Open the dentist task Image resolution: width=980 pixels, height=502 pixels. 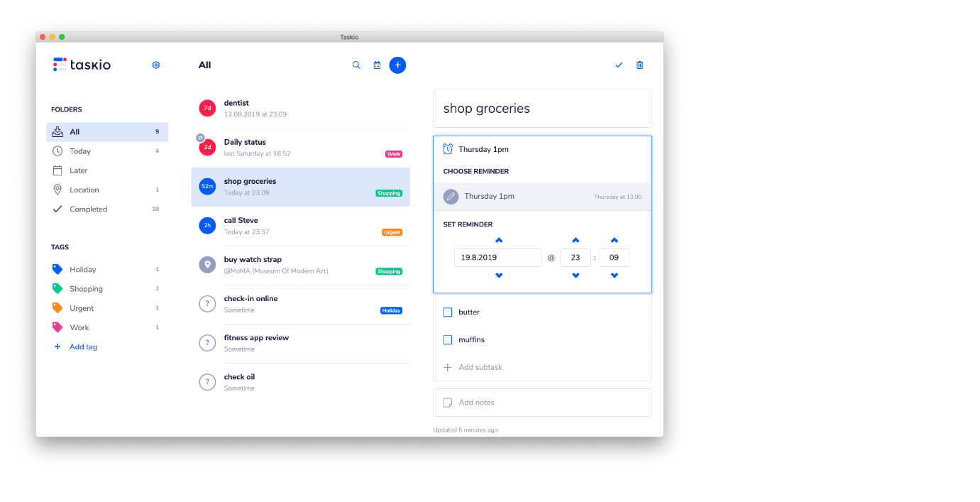coord(301,109)
